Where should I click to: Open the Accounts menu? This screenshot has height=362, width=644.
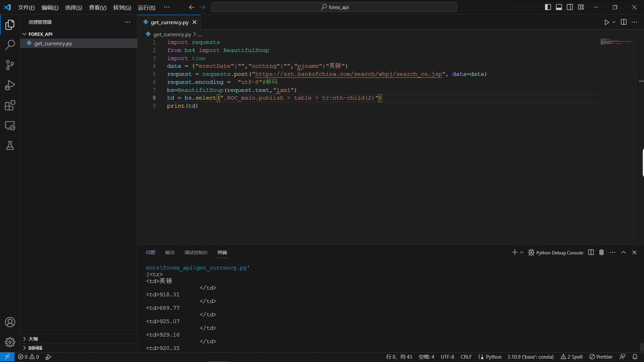pos(10,322)
